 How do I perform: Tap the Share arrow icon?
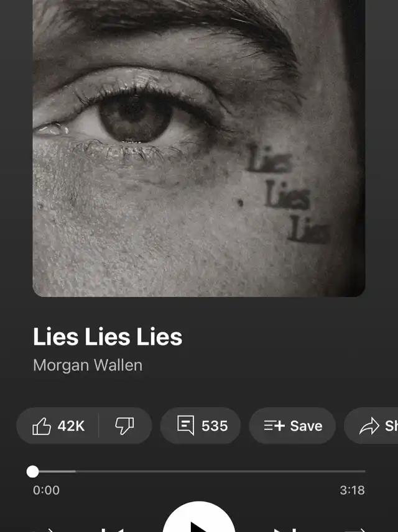coord(369,426)
